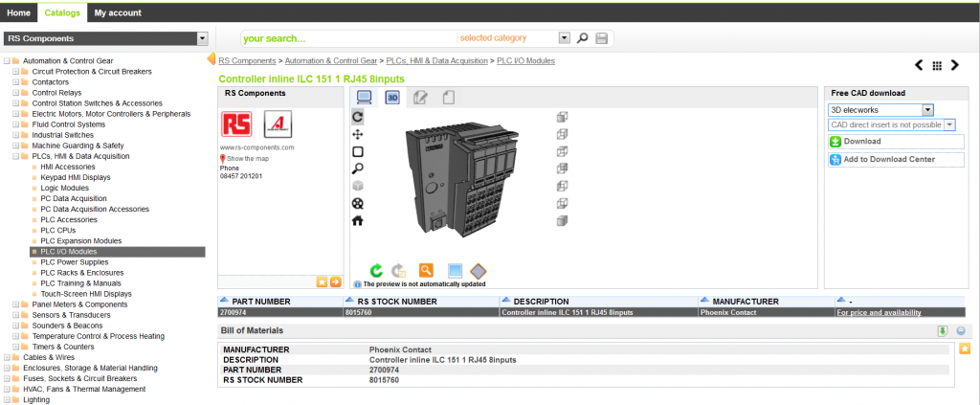Select the magnifier zoom tool in viewer
This screenshot has height=405, width=980.
point(358,169)
